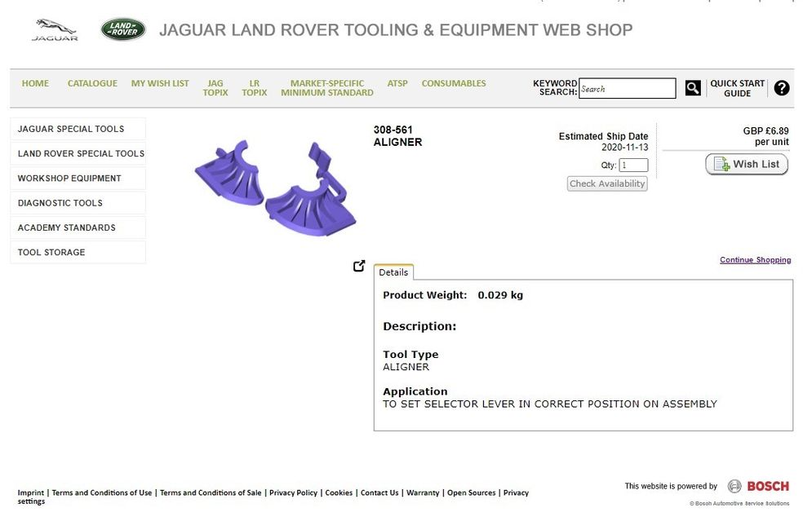Click the web shop title heading
Viewport: 812px width, 530px height.
[x=396, y=30]
